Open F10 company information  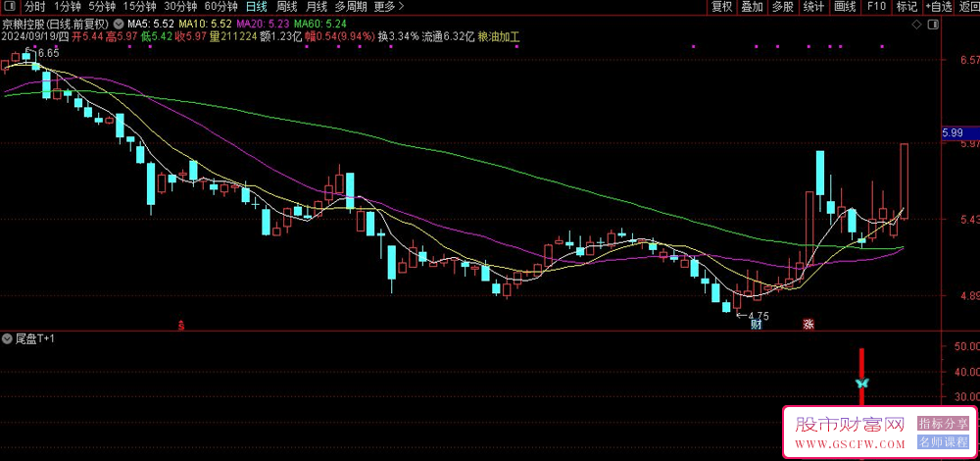pyautogui.click(x=876, y=7)
